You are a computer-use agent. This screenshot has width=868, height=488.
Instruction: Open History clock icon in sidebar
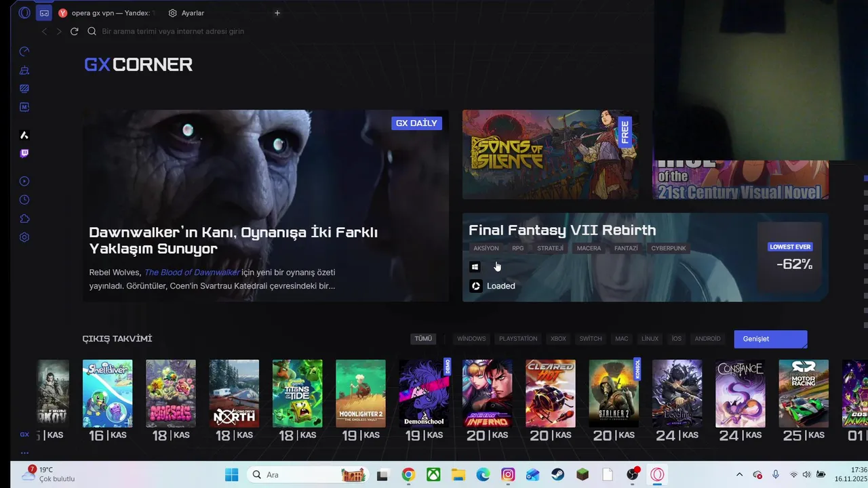coord(24,200)
